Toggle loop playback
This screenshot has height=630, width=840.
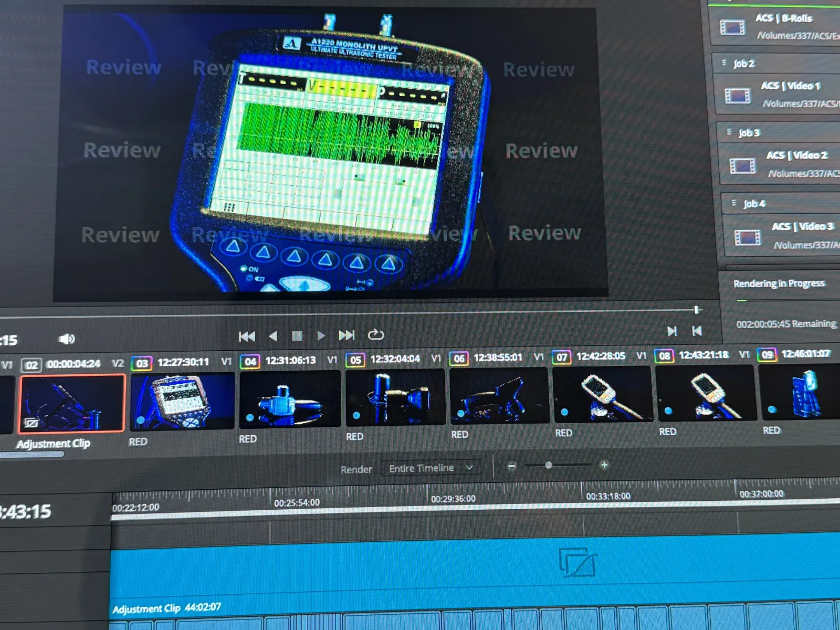click(375, 334)
